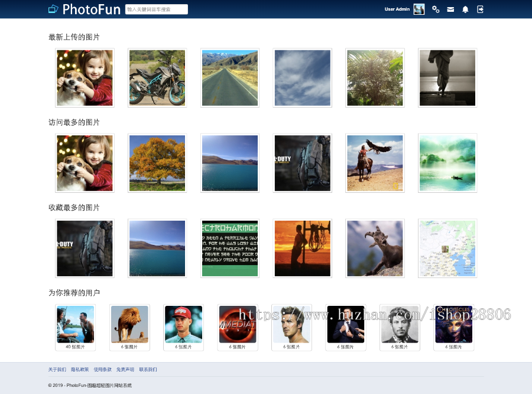The width and height of the screenshot is (532, 394).
Task: Open the green tree photo in latest uploads
Action: tap(375, 77)
